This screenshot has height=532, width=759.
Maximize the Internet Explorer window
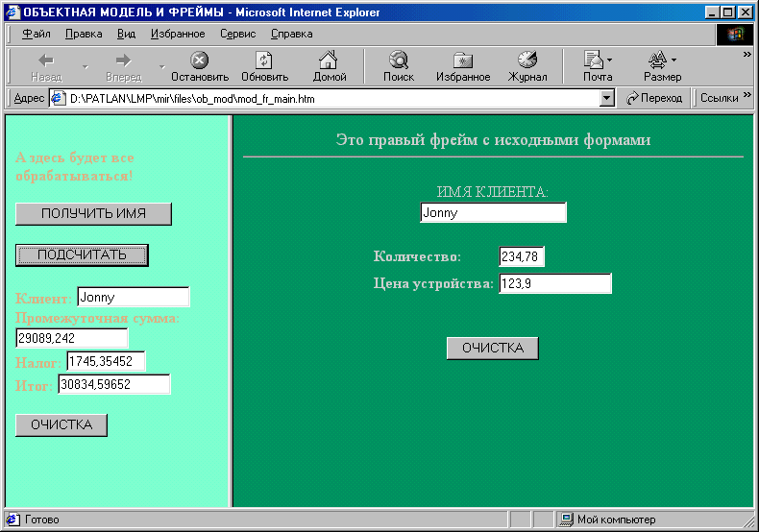pos(727,12)
